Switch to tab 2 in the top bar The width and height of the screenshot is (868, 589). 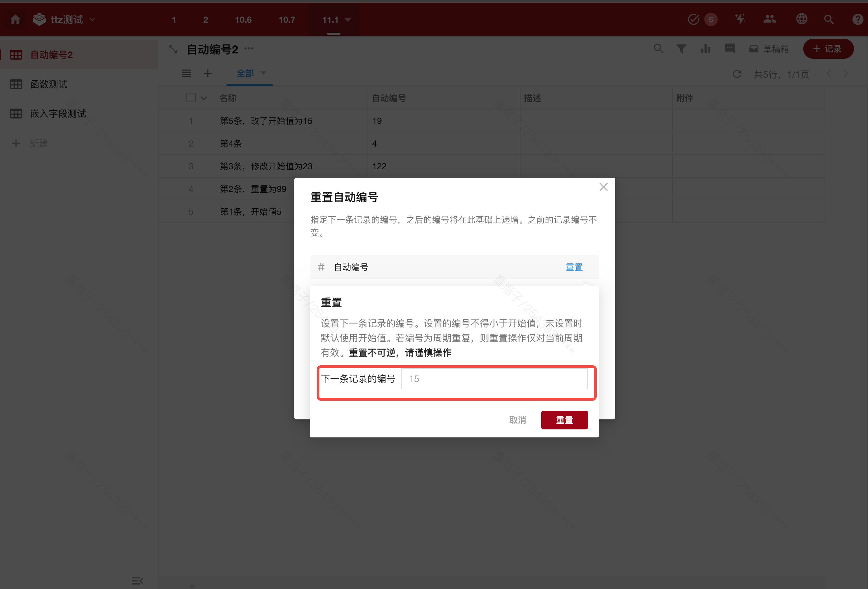pyautogui.click(x=205, y=20)
